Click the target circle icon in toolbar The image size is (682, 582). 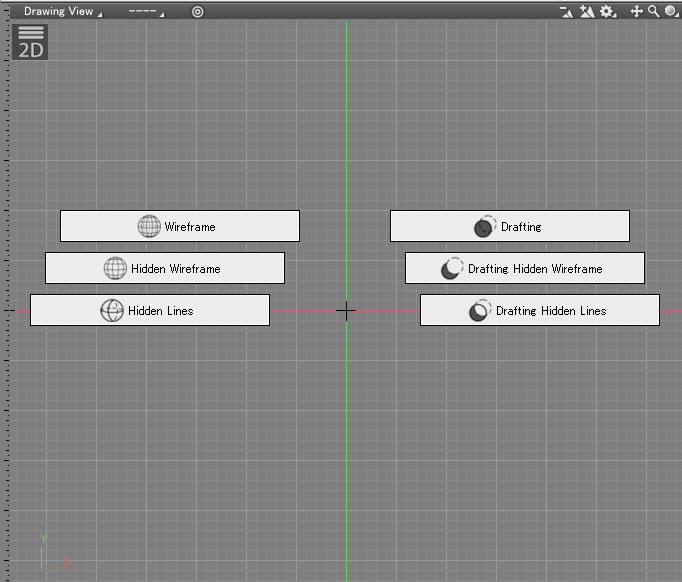tap(197, 12)
